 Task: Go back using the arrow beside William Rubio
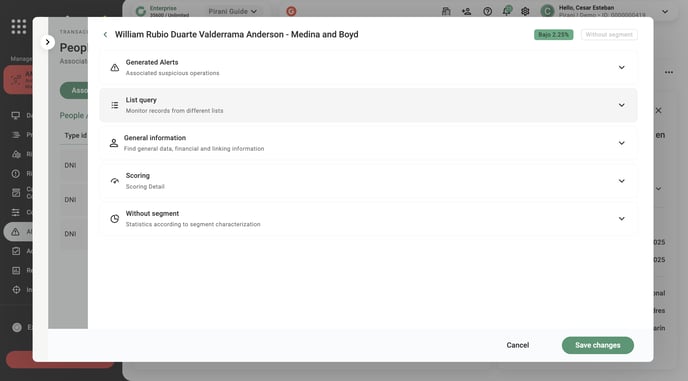[x=105, y=35]
